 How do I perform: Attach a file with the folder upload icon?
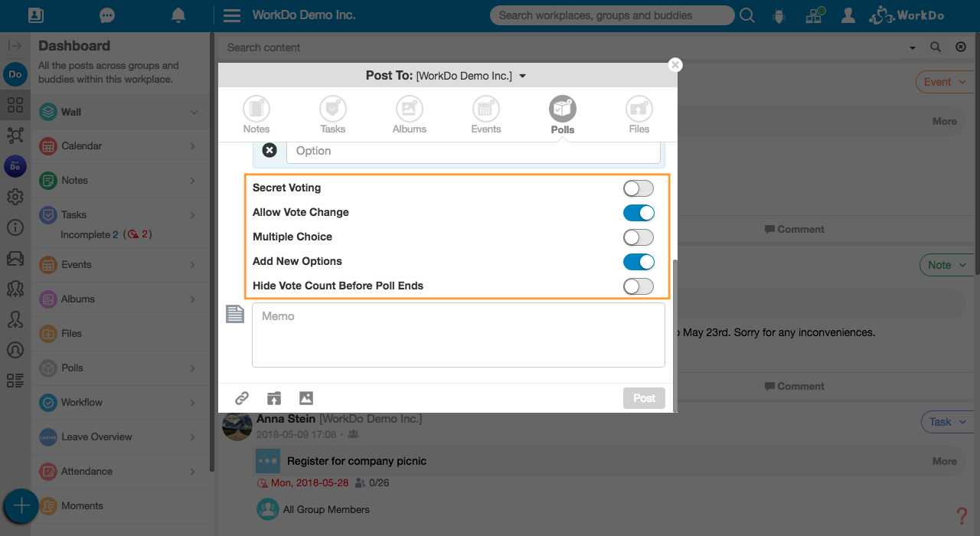pos(274,398)
